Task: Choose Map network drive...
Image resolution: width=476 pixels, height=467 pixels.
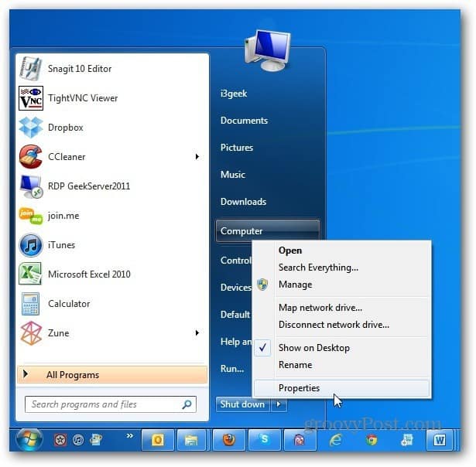Action: (x=320, y=308)
